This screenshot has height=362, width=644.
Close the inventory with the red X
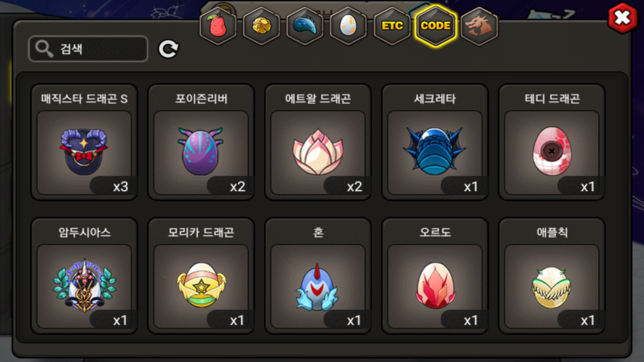click(x=623, y=18)
